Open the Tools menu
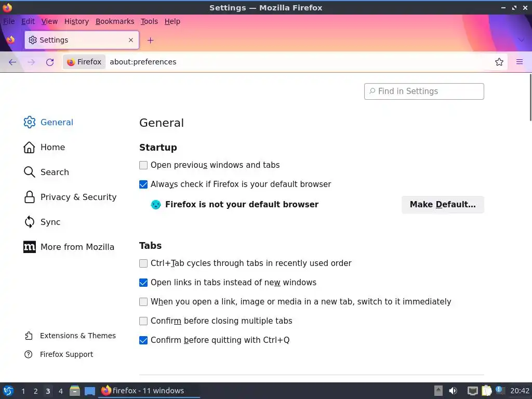The image size is (532, 399). coord(149,21)
